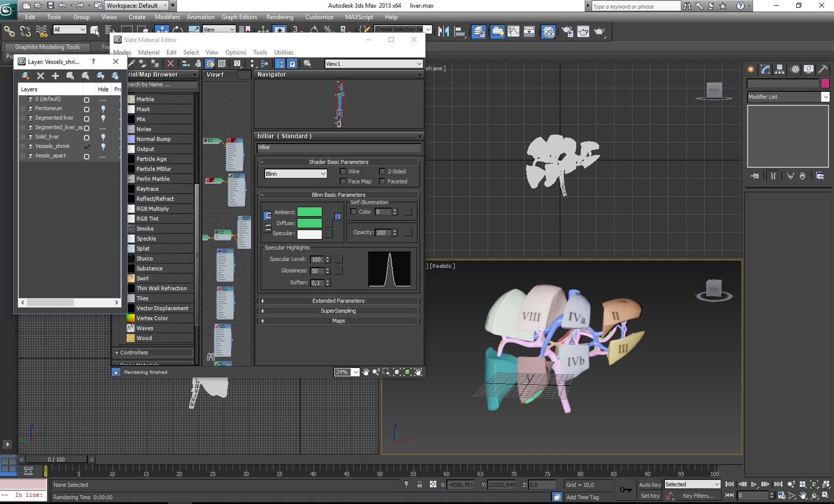Click the Auto Key button
Viewport: 834px width, 504px height.
click(x=650, y=484)
